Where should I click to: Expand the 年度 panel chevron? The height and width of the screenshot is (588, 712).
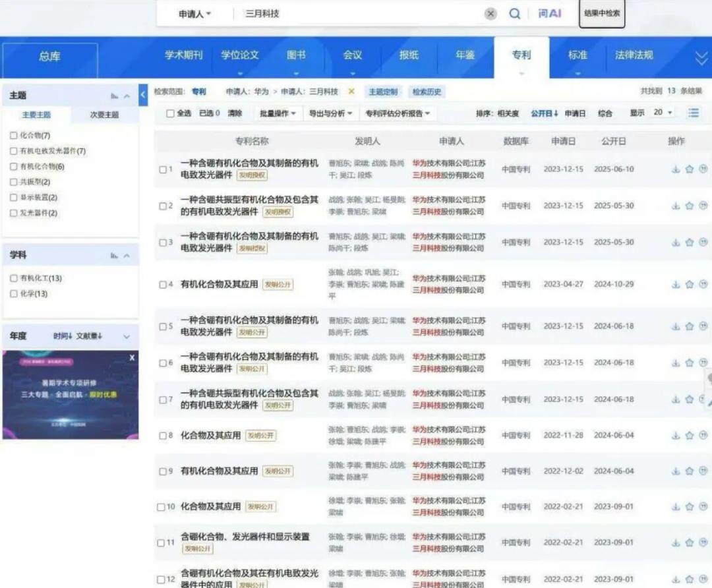click(127, 336)
